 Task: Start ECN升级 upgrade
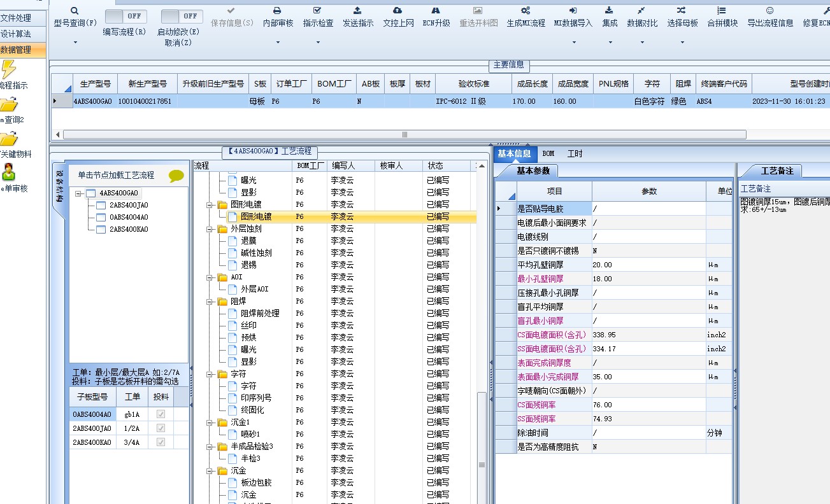[436, 17]
